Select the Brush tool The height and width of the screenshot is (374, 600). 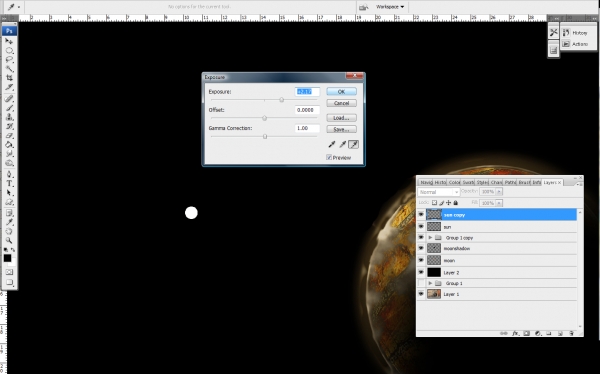click(9, 108)
